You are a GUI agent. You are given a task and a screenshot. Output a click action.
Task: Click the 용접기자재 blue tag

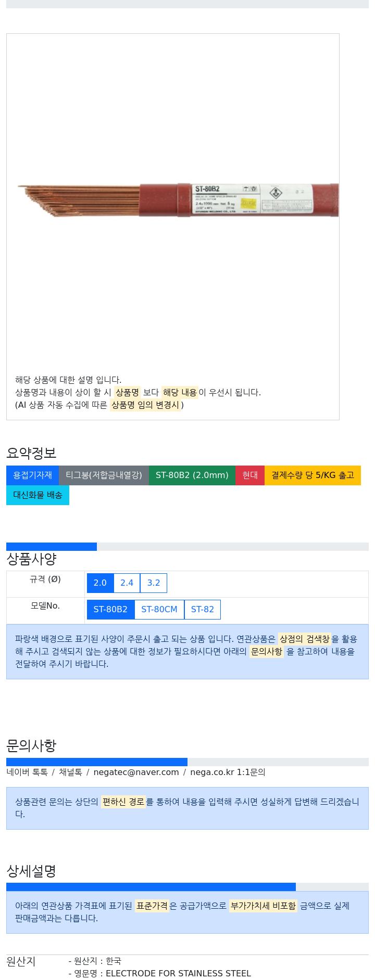pos(32,475)
